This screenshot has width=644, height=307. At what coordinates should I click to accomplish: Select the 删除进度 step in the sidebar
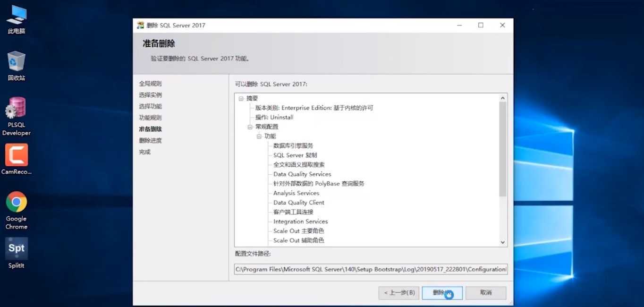[150, 140]
